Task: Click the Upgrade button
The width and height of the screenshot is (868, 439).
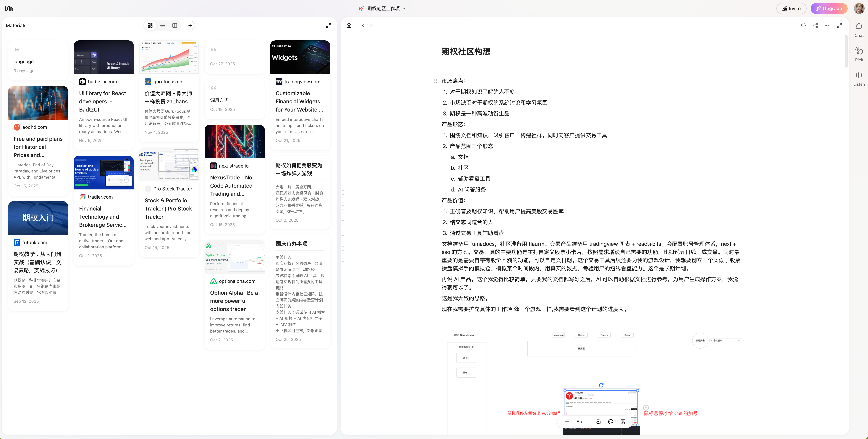Action: (x=829, y=8)
